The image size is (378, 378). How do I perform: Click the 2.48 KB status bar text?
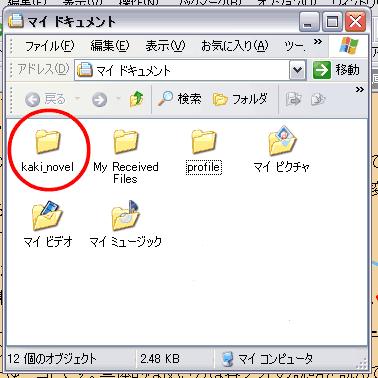pos(160,359)
